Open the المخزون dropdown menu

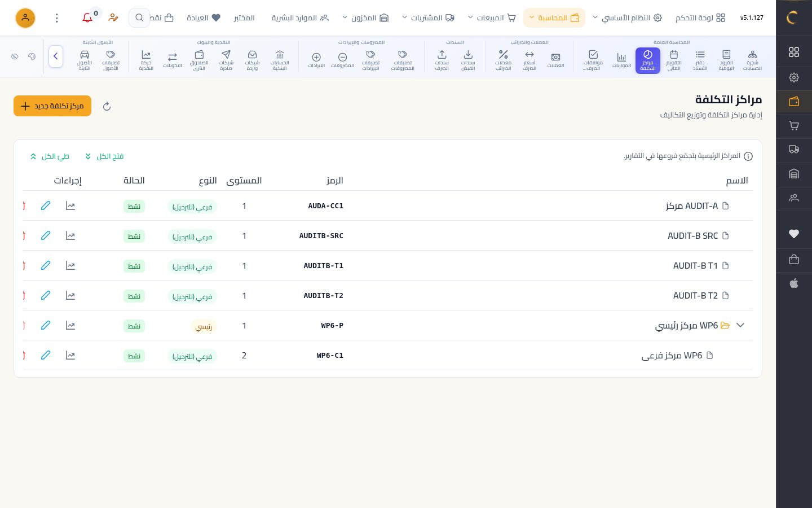(366, 18)
